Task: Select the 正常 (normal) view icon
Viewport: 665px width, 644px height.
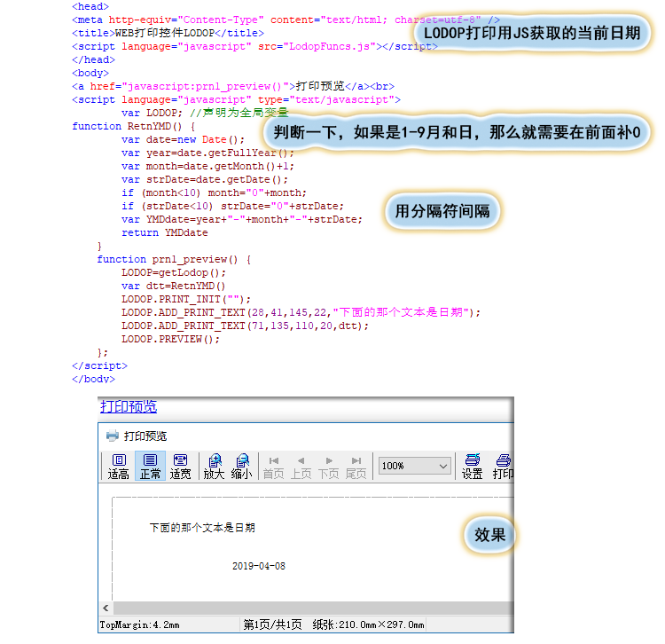Action: click(x=150, y=466)
